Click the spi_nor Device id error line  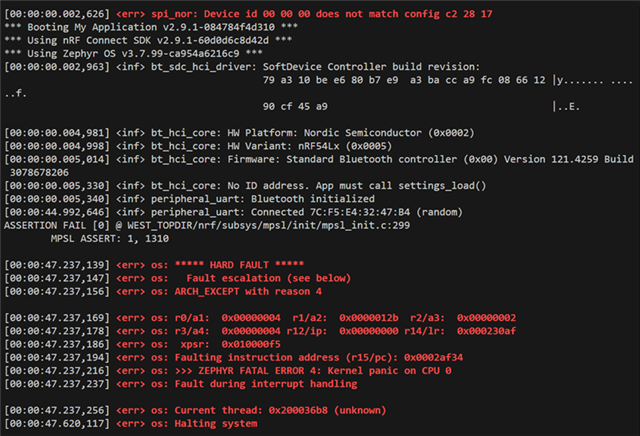[x=249, y=14]
